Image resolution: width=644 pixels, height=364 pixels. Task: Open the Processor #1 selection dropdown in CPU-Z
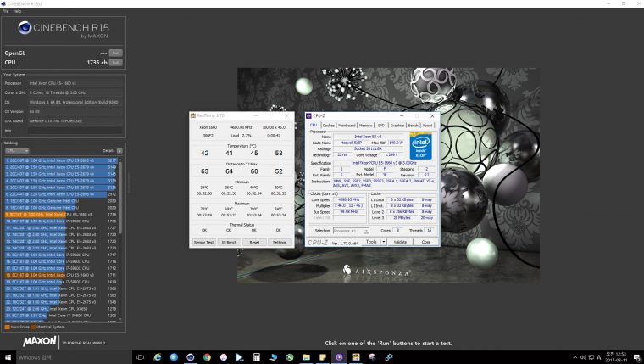point(351,231)
